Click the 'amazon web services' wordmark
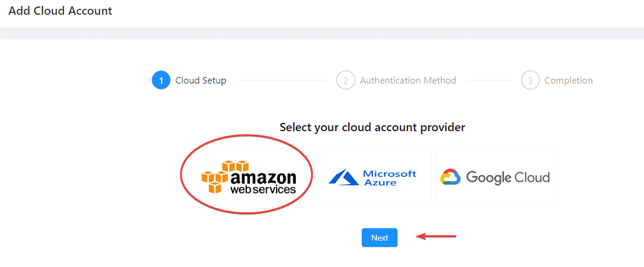644x267 pixels. (x=263, y=183)
